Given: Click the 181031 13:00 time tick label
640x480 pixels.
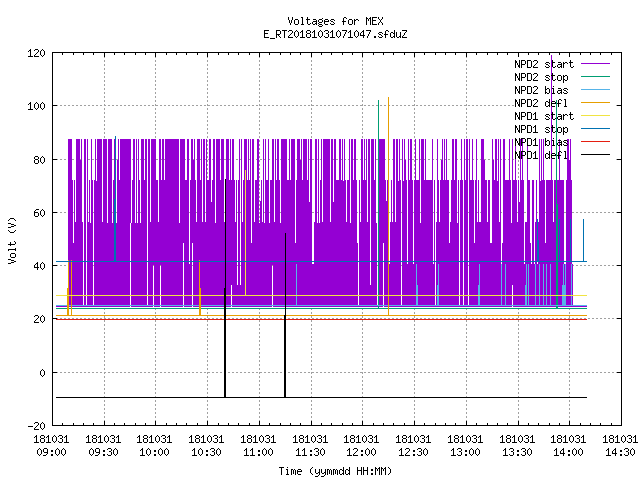Looking at the screenshot, I should 465,446.
